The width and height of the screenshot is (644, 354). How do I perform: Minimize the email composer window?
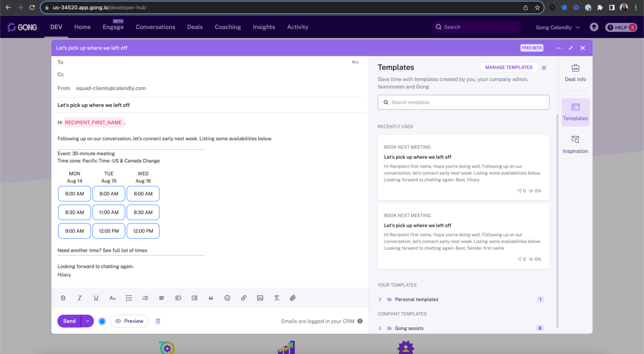point(559,48)
